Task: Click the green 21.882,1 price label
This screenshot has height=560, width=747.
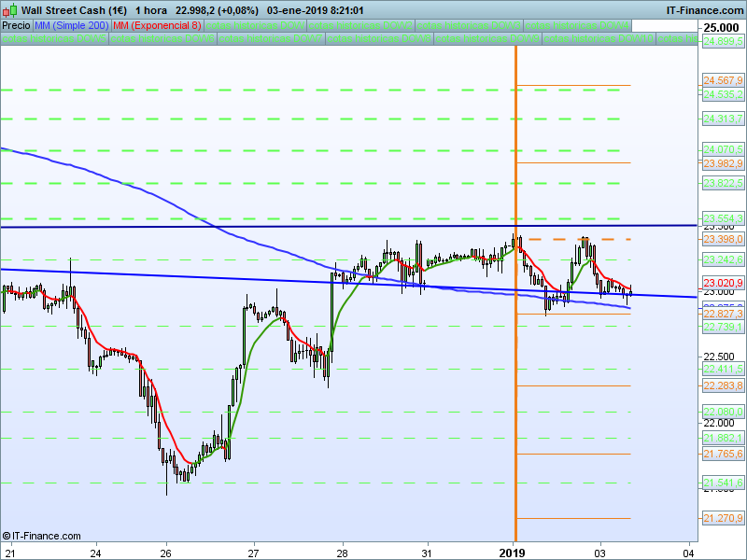Action: [723, 438]
